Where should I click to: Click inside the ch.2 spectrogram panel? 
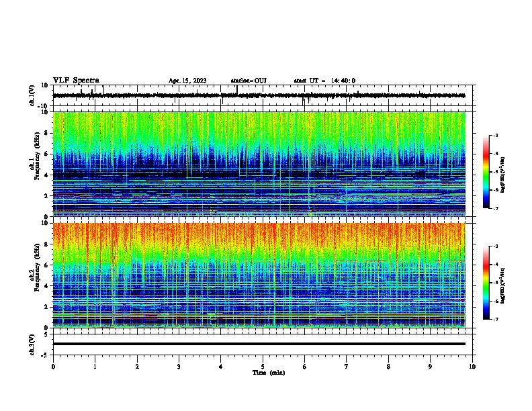259,275
